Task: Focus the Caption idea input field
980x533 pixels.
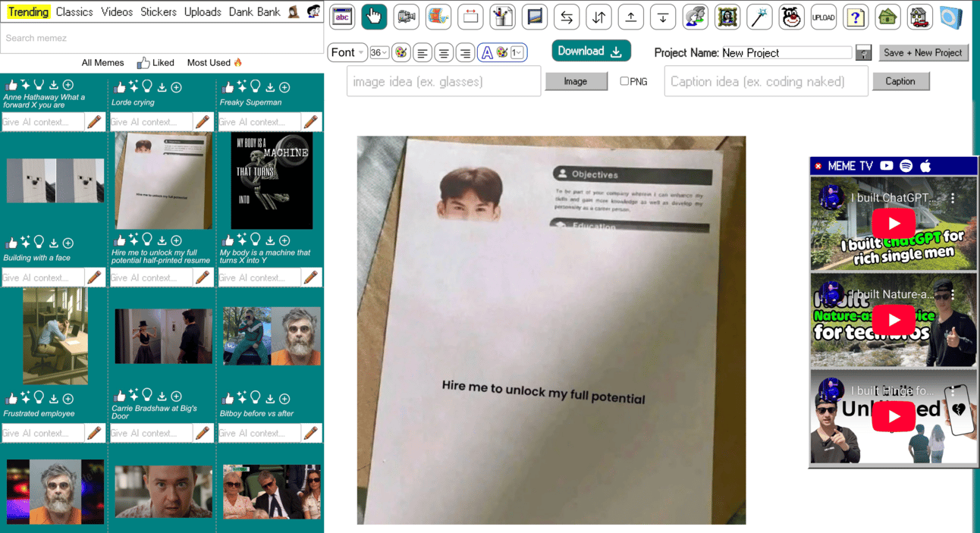Action: click(x=766, y=81)
